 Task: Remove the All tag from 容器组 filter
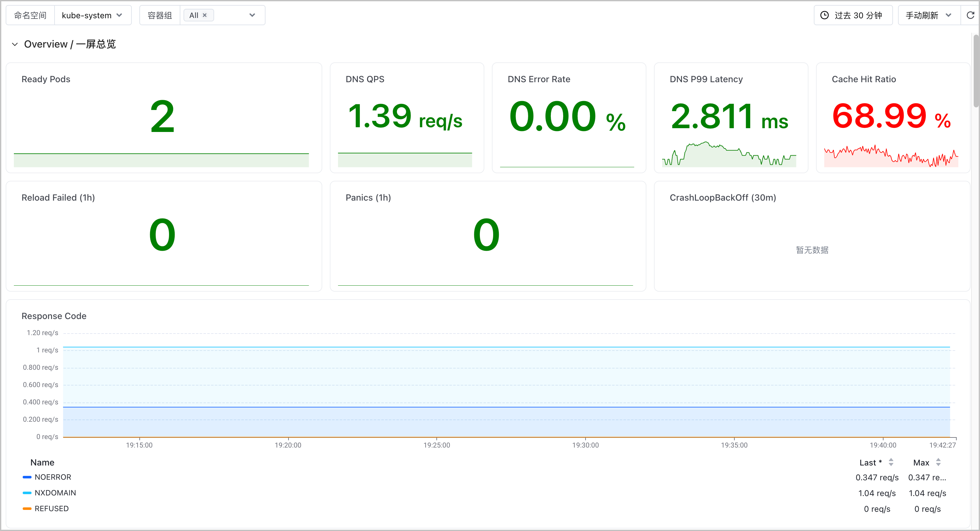tap(205, 15)
